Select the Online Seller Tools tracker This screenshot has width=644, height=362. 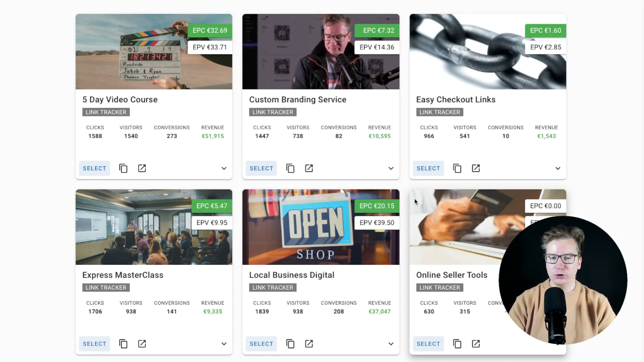(x=428, y=344)
